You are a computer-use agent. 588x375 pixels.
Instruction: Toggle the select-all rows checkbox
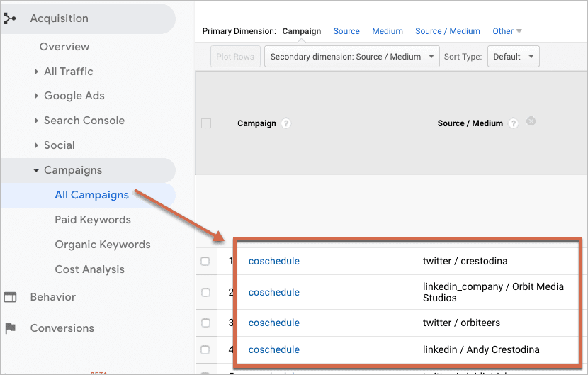[x=206, y=123]
